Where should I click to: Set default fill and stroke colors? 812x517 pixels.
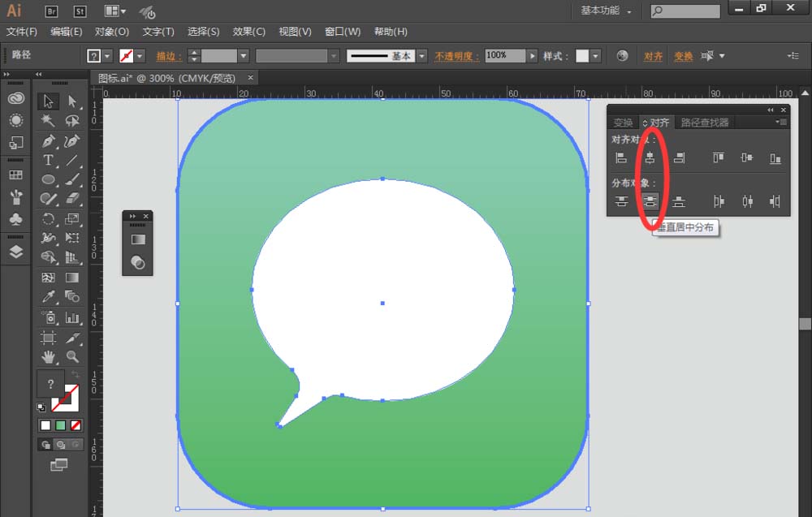(x=41, y=407)
